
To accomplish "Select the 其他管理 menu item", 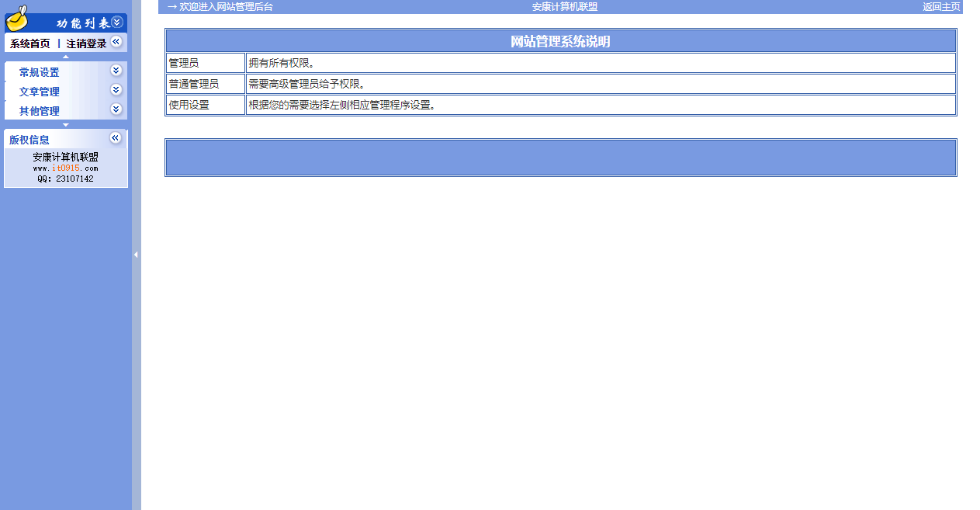I will [x=39, y=111].
